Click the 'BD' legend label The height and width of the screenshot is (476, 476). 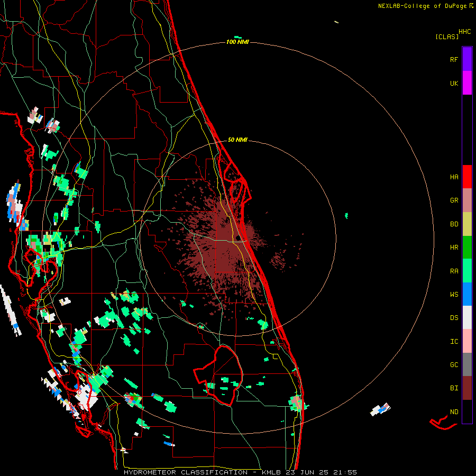tap(454, 224)
